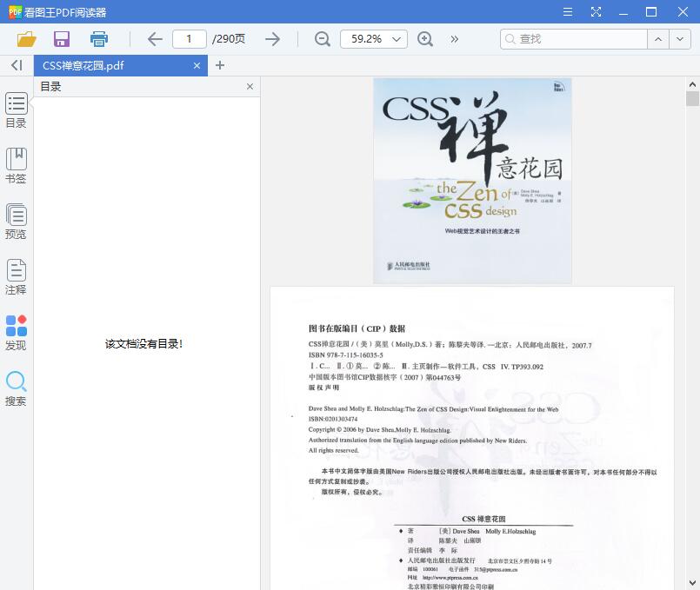Toggle full screen mode with the expand-arrows icon

(x=596, y=12)
